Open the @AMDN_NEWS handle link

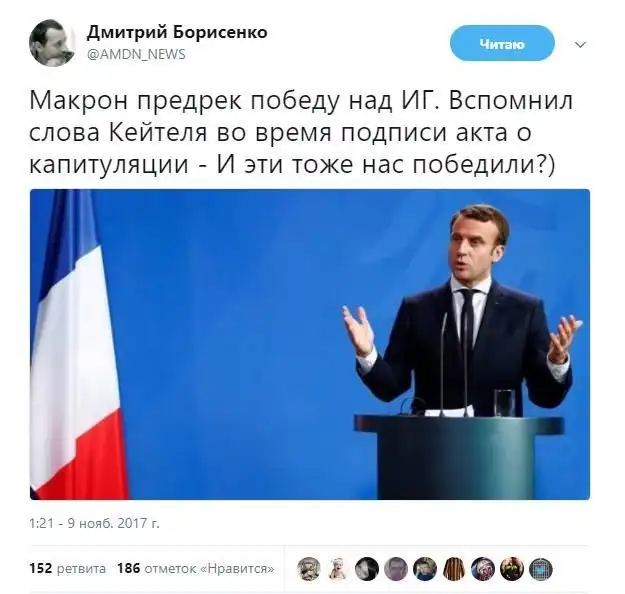(136, 54)
